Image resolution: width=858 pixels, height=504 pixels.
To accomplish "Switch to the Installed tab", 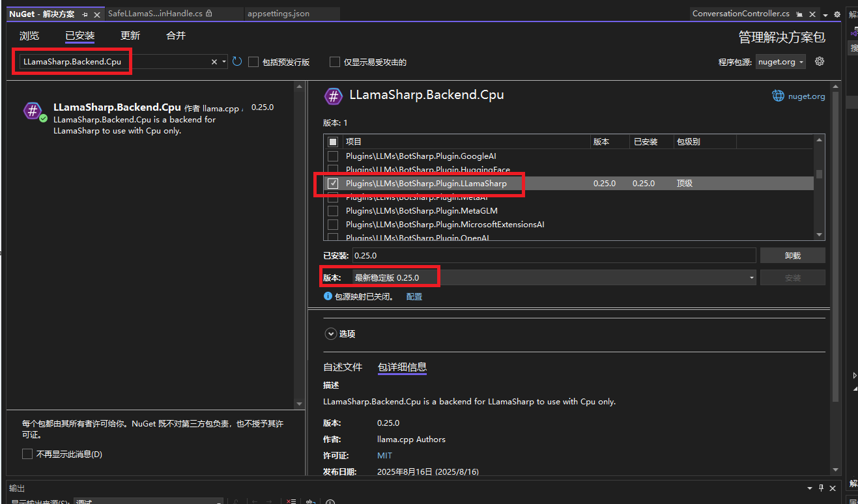I will click(79, 36).
